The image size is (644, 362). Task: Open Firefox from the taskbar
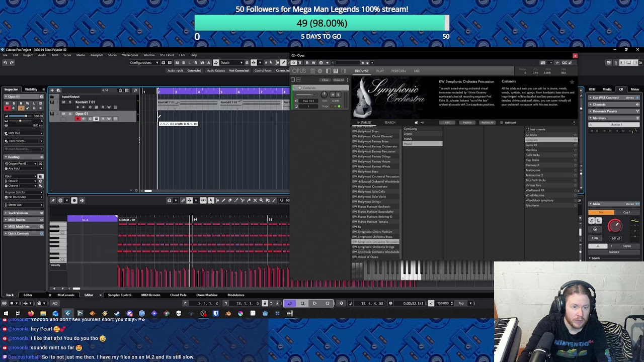pos(31,314)
